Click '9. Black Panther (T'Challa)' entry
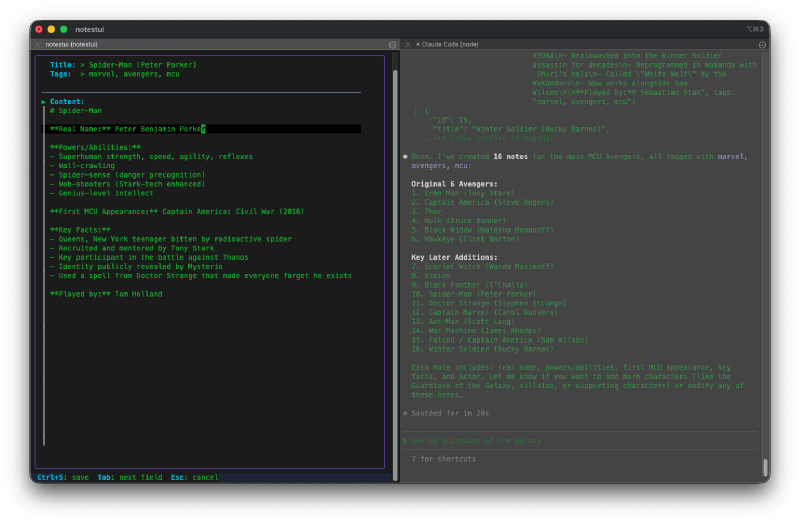 pos(469,285)
